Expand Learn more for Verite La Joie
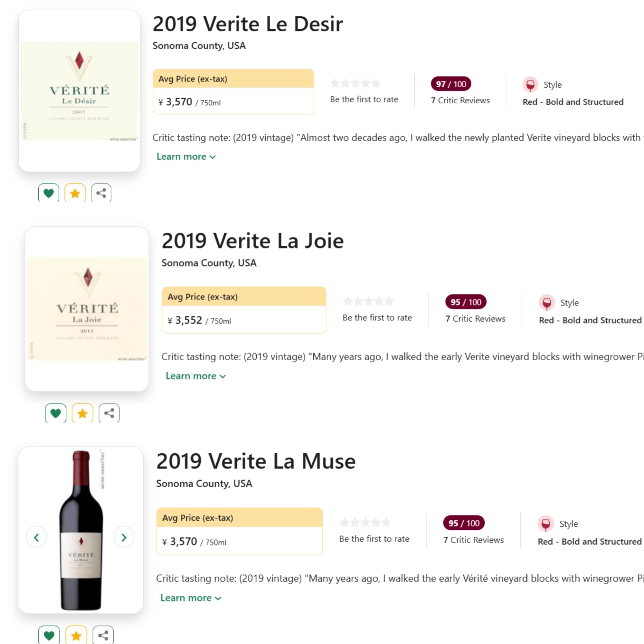This screenshot has height=644, width=644. click(196, 376)
